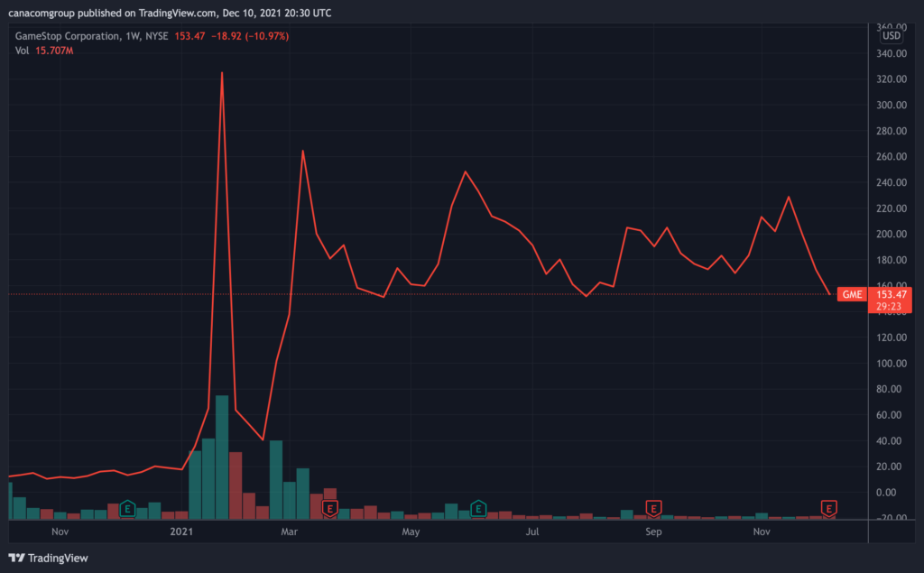Click the Mar label on the time axis
The height and width of the screenshot is (573, 924).
[288, 532]
